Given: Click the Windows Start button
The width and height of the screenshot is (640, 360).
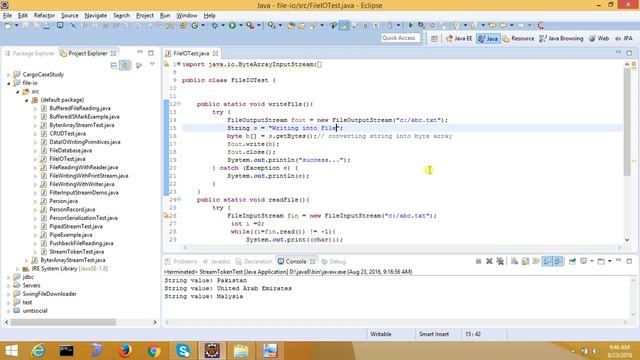Looking at the screenshot, I should 11,351.
